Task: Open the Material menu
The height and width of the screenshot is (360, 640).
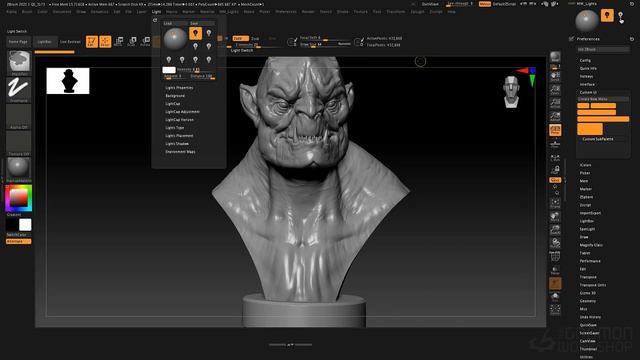Action: pyautogui.click(x=207, y=12)
